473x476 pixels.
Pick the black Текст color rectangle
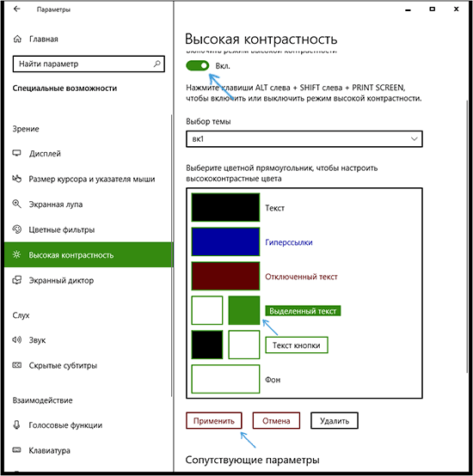tap(225, 207)
